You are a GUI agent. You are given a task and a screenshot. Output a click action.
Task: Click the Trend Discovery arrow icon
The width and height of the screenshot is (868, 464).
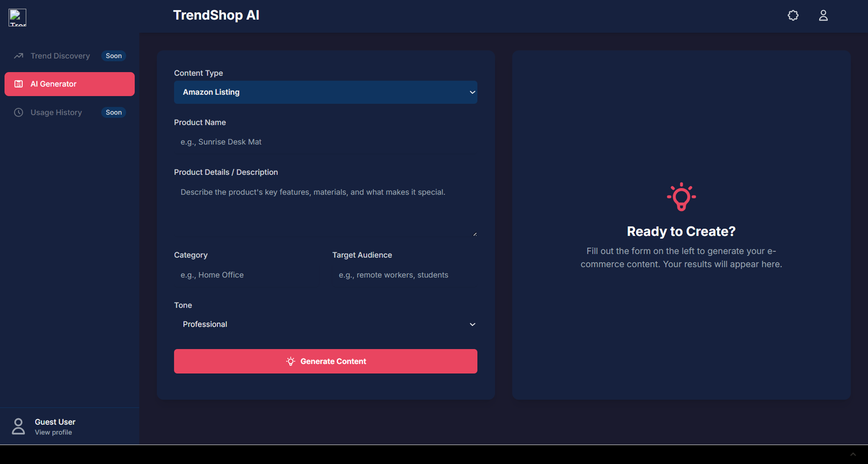[x=18, y=56]
